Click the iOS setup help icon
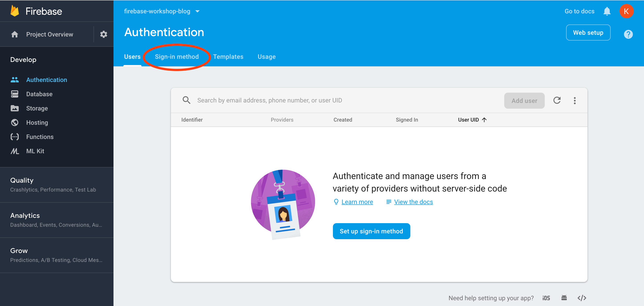Image resolution: width=644 pixels, height=306 pixels. 546,298
